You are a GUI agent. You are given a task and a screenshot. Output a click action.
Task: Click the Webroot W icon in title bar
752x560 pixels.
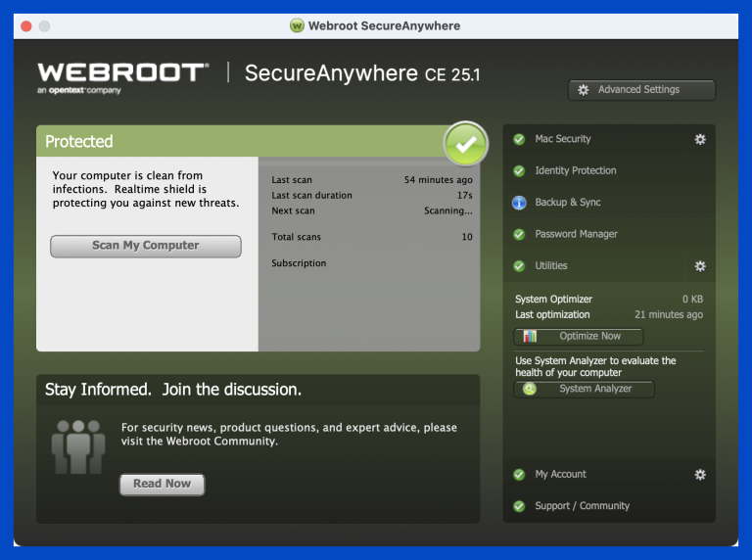297,25
